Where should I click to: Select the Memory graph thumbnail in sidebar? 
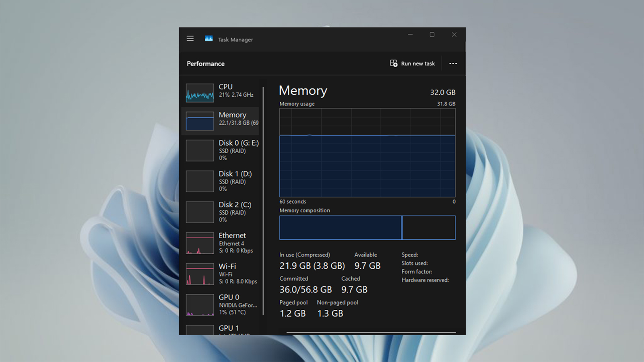[x=200, y=121]
